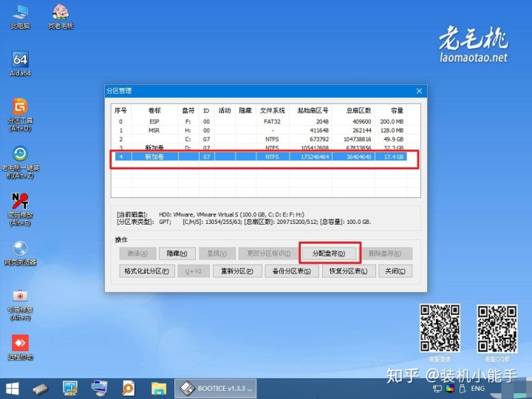Click the 隐藏(H) button
This screenshot has height=399, width=532.
click(x=177, y=253)
